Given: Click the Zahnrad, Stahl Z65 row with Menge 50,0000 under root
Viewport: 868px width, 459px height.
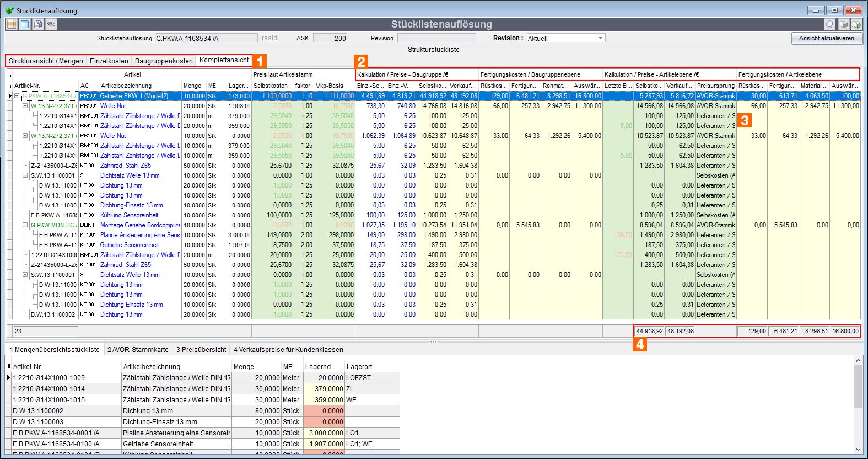Looking at the screenshot, I should click(434, 166).
